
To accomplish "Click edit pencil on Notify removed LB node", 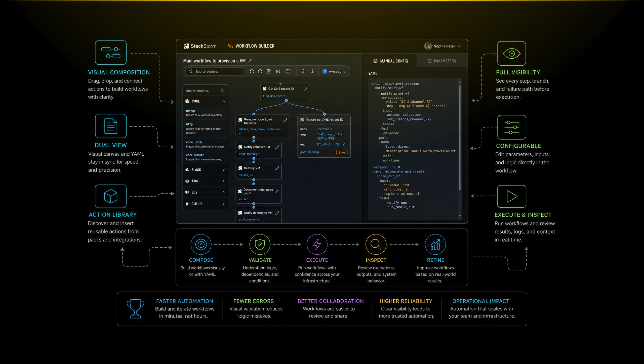I will tap(277, 147).
